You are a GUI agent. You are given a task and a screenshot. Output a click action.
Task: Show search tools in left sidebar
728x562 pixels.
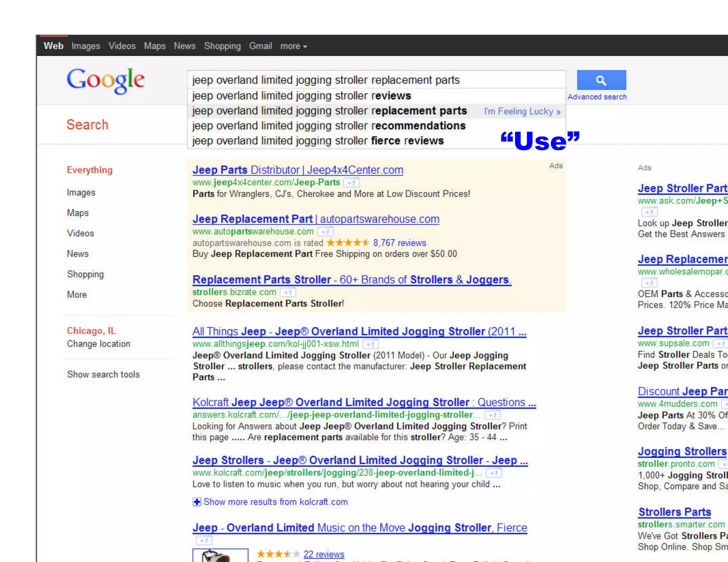tap(103, 374)
